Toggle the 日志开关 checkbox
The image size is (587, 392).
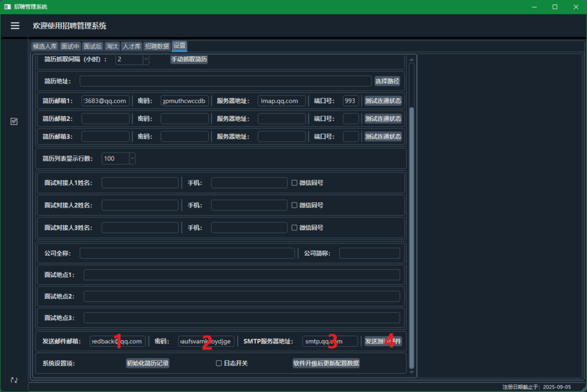click(x=218, y=363)
